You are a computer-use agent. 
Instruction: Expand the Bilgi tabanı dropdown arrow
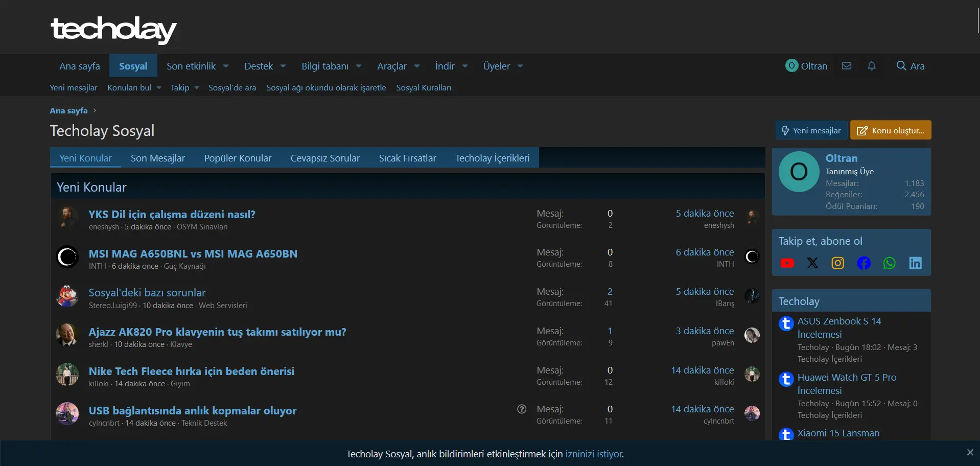pyautogui.click(x=359, y=66)
